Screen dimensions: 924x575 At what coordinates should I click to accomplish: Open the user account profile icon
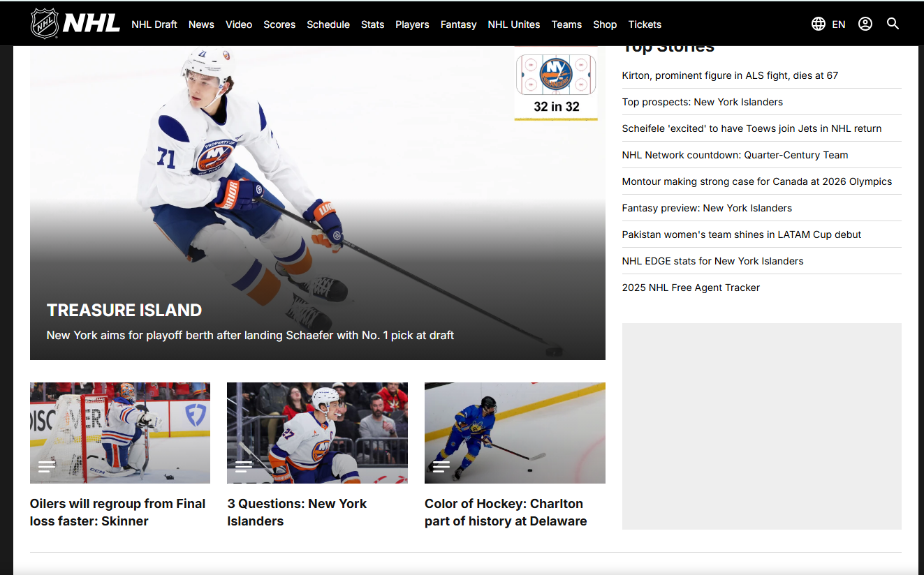(865, 24)
